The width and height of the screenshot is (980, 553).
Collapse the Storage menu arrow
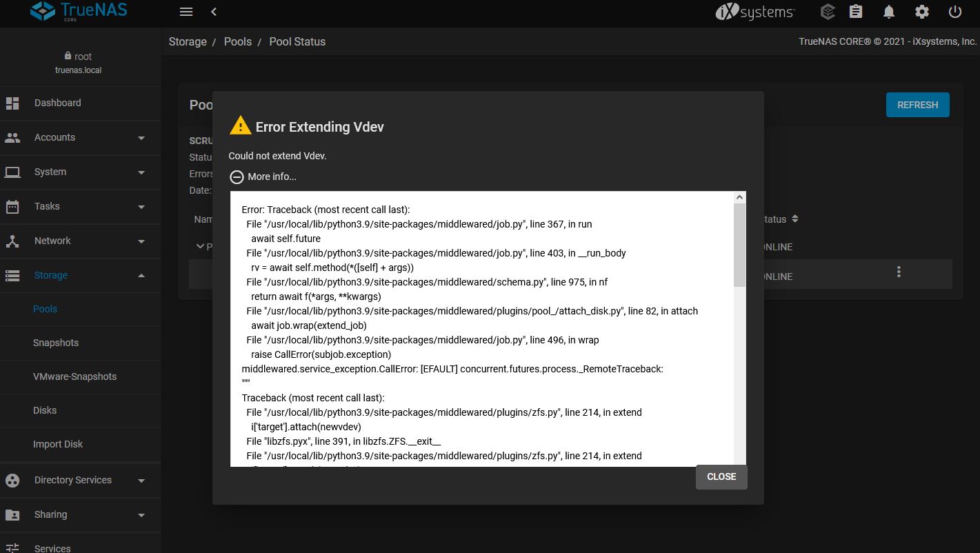(x=141, y=275)
